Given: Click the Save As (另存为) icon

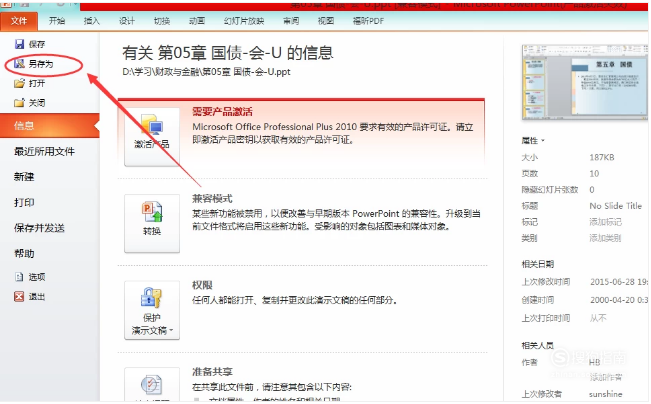Looking at the screenshot, I should point(19,64).
